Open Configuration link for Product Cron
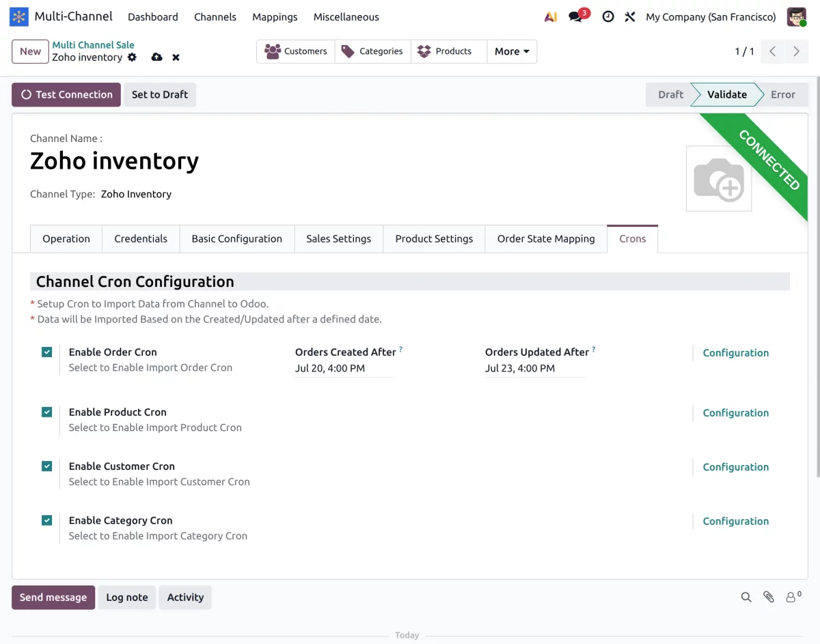 pos(736,413)
